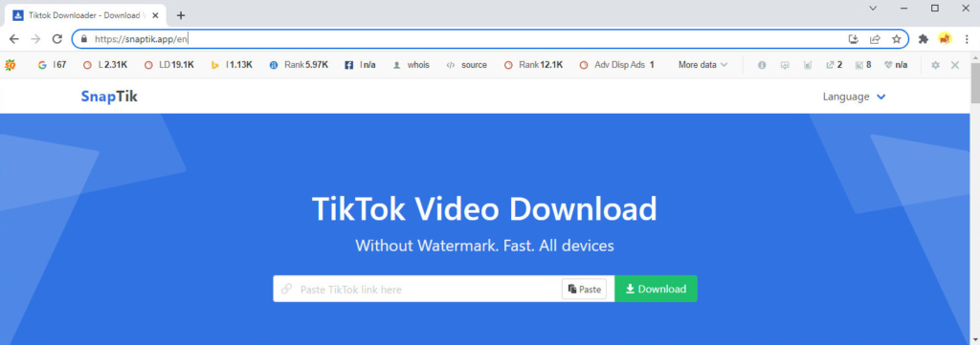
Task: Bookmark this page with the star
Action: coord(896,38)
